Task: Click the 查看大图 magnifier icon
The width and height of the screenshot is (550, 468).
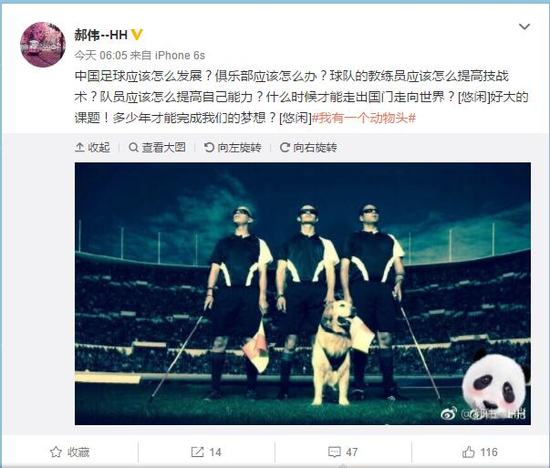Action: pos(133,148)
